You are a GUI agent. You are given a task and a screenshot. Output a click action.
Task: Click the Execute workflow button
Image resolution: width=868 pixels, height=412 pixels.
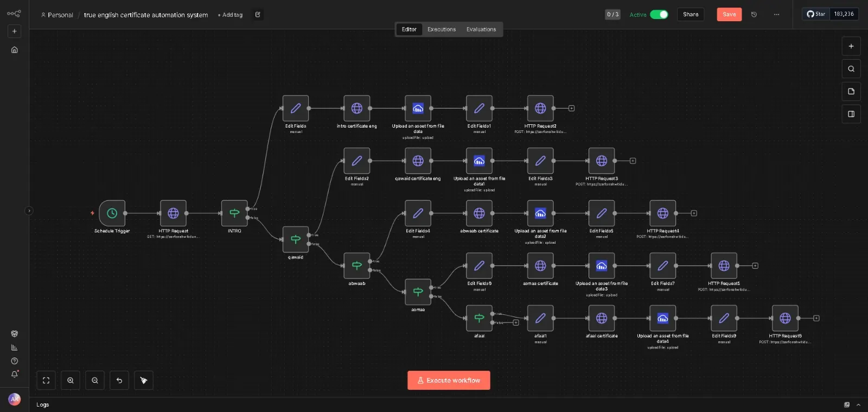click(449, 381)
